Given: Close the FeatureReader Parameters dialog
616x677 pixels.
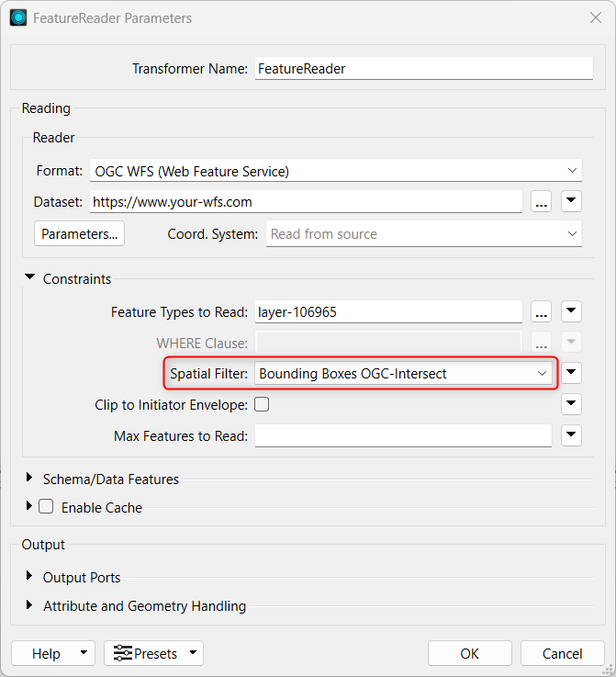Looking at the screenshot, I should click(x=596, y=17).
